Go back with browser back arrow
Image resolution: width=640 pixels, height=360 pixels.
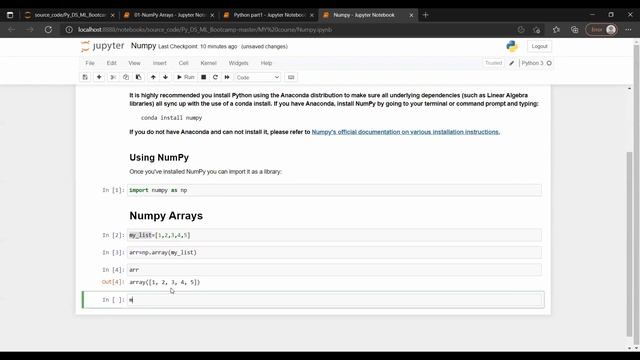[x=11, y=30]
